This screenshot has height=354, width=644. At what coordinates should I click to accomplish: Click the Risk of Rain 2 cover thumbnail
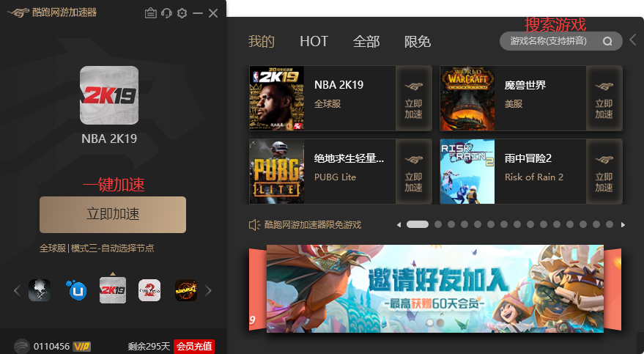(467, 172)
